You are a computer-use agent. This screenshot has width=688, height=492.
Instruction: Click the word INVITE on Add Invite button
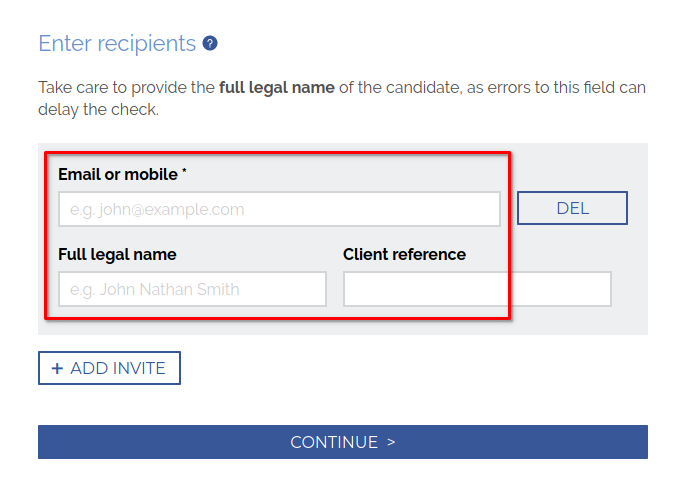click(x=140, y=368)
